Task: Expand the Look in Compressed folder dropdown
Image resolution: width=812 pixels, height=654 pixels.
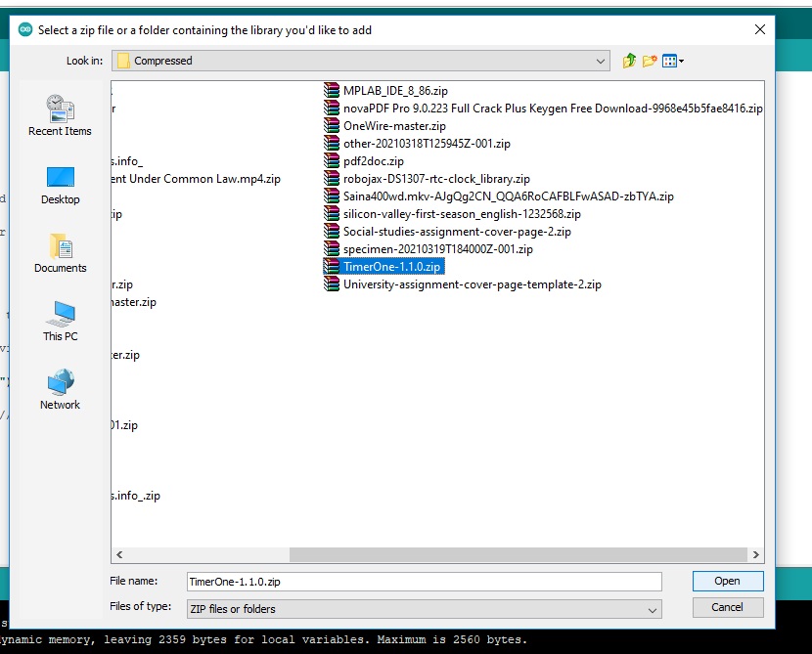Action: [x=601, y=61]
